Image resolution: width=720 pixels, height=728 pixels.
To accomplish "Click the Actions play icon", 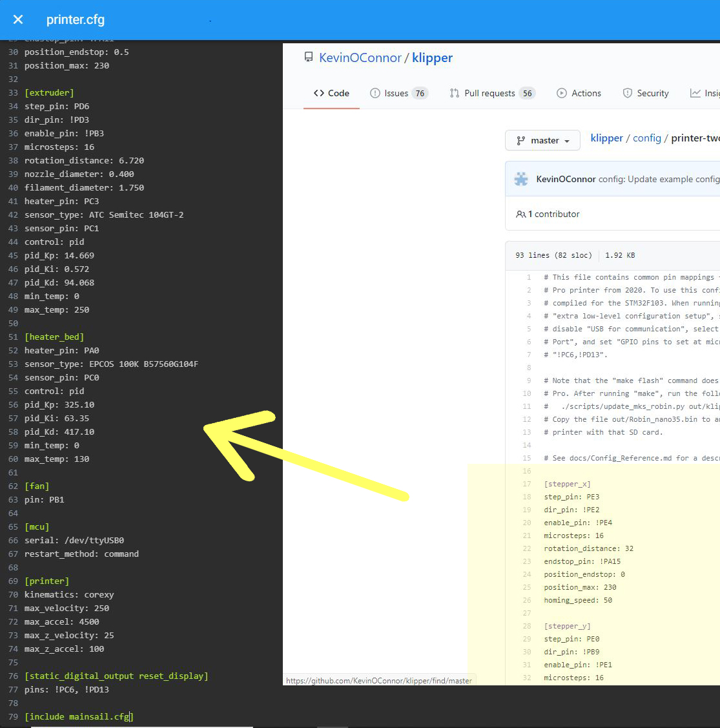I will point(562,93).
